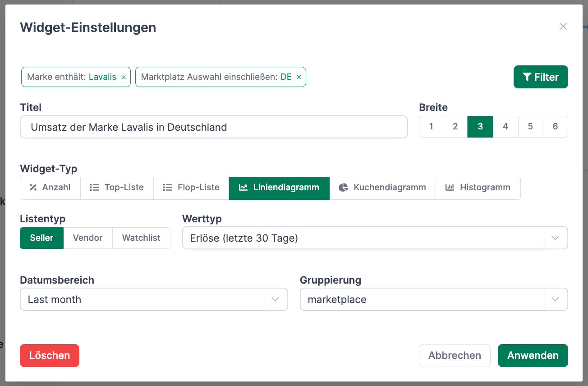The width and height of the screenshot is (588, 386).
Task: Open the Datumsbereich dropdown showing Last month
Action: pyautogui.click(x=154, y=299)
